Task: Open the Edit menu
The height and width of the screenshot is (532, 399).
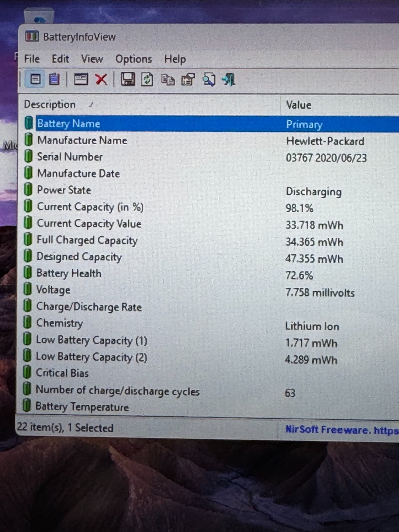Action: coord(60,59)
